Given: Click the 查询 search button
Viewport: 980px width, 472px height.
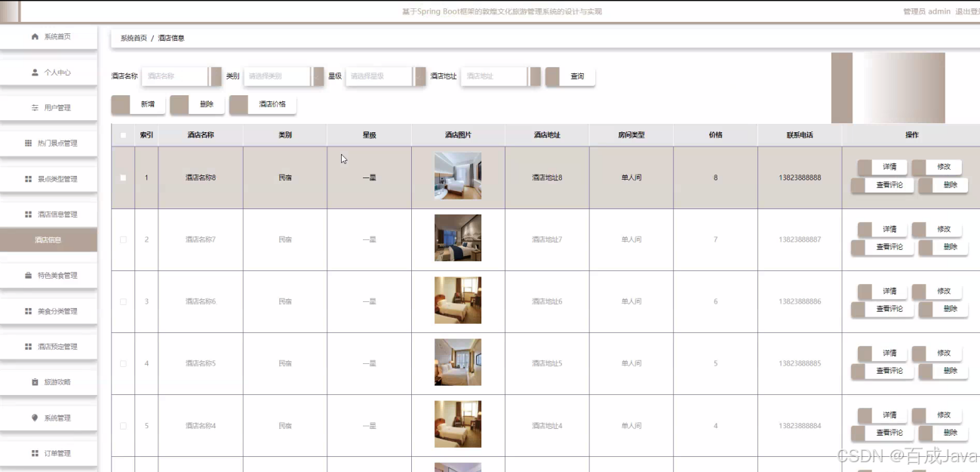Looking at the screenshot, I should coord(570,76).
